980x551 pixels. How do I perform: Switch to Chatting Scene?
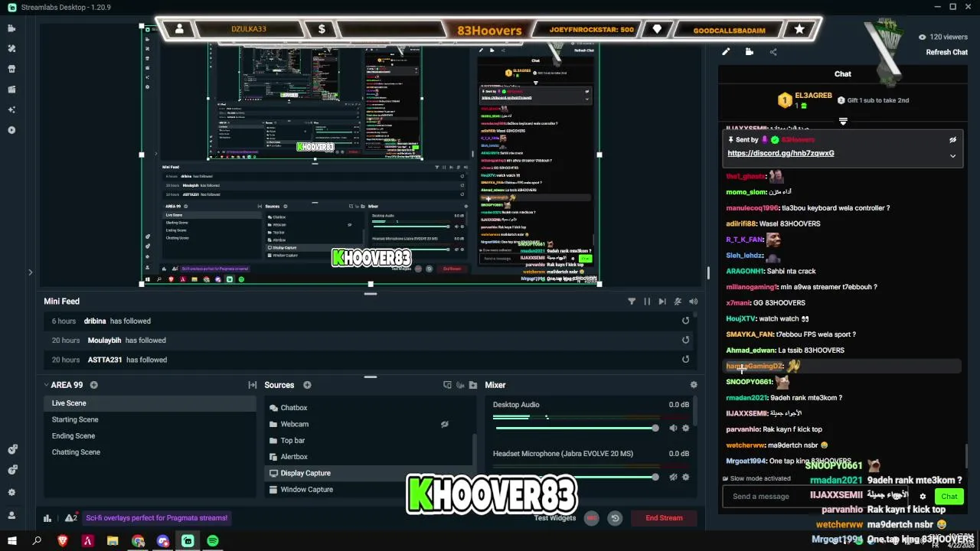[149, 452]
